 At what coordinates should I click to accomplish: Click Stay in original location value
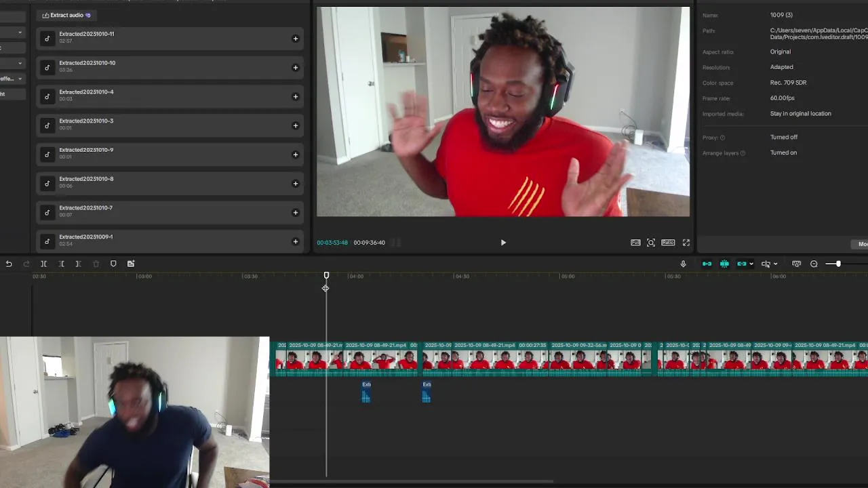click(x=800, y=114)
